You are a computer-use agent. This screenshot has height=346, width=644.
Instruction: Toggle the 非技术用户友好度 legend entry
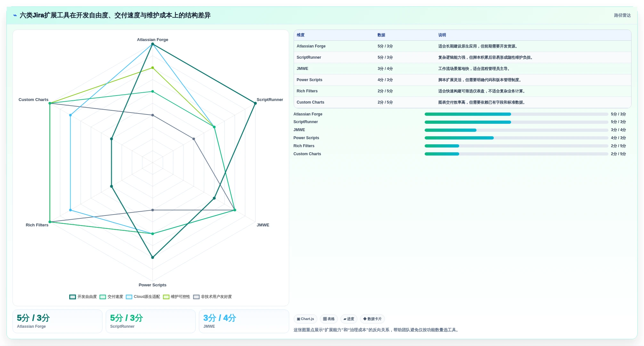212,297
